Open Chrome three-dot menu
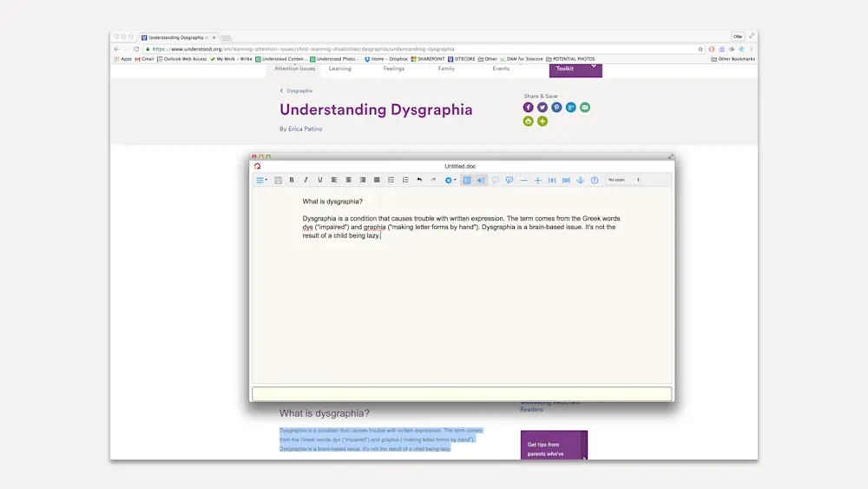Viewport: 868px width, 489px height. (x=751, y=49)
